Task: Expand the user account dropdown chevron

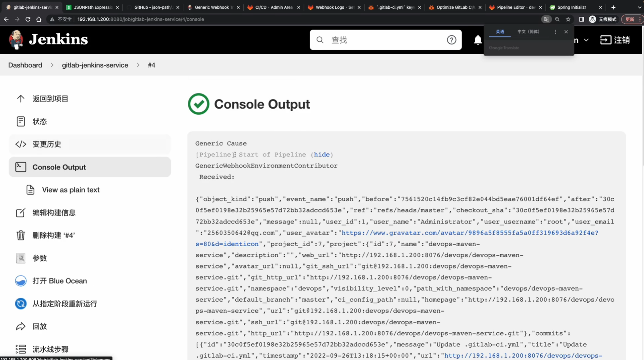Action: coord(586,40)
